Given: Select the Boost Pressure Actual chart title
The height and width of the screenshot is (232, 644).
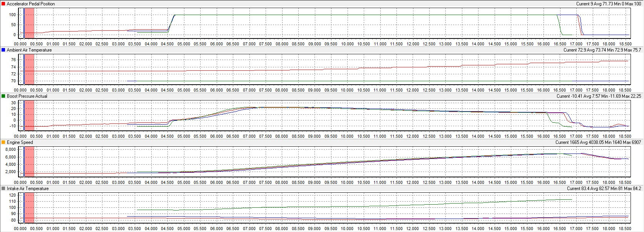Looking at the screenshot, I should pos(27,96).
